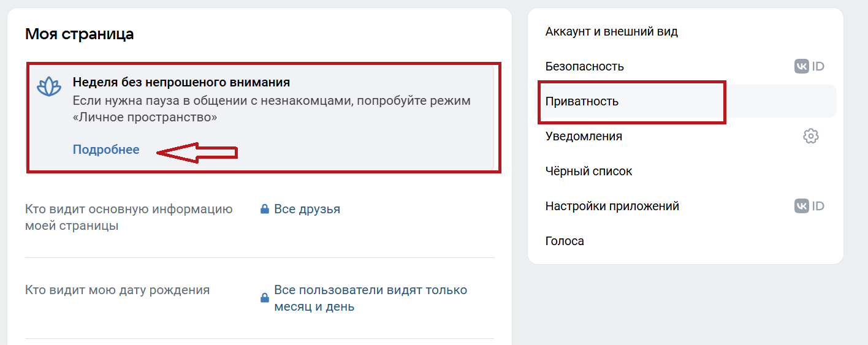Viewport: 868px width, 345px height.
Task: Click the banner title Неделя без непрошеного внимания
Action: click(181, 82)
